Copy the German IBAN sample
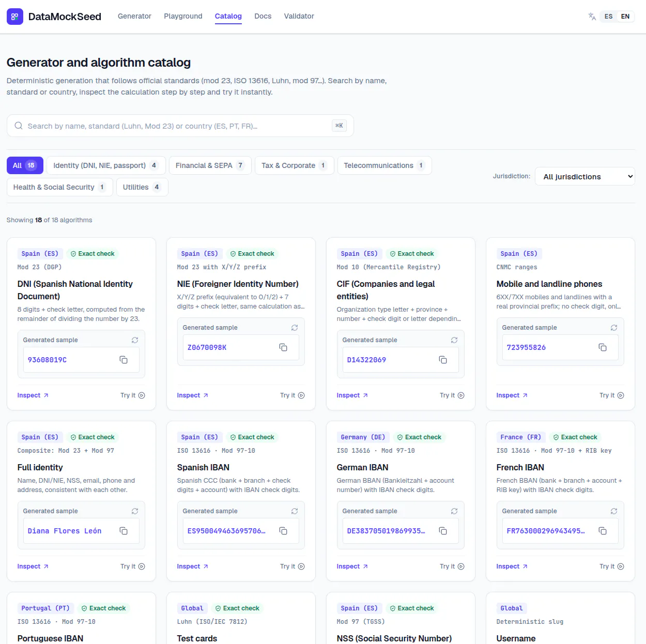646x644 pixels. (443, 531)
